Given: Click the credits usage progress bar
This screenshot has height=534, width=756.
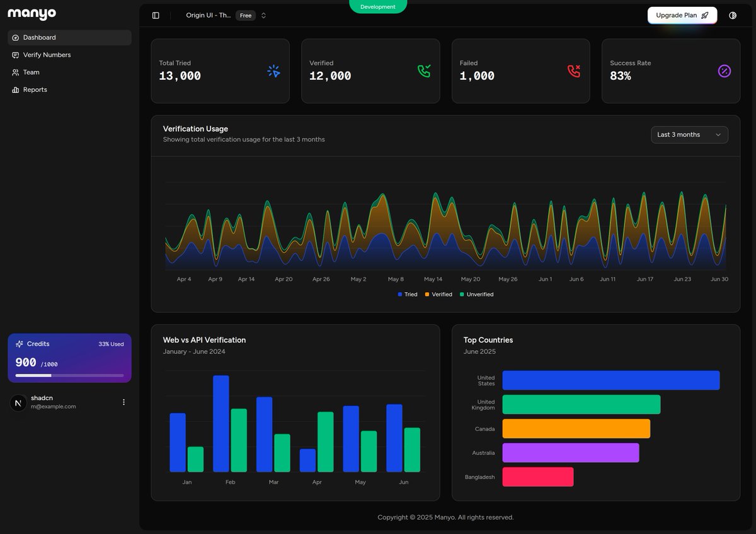Looking at the screenshot, I should click(69, 375).
